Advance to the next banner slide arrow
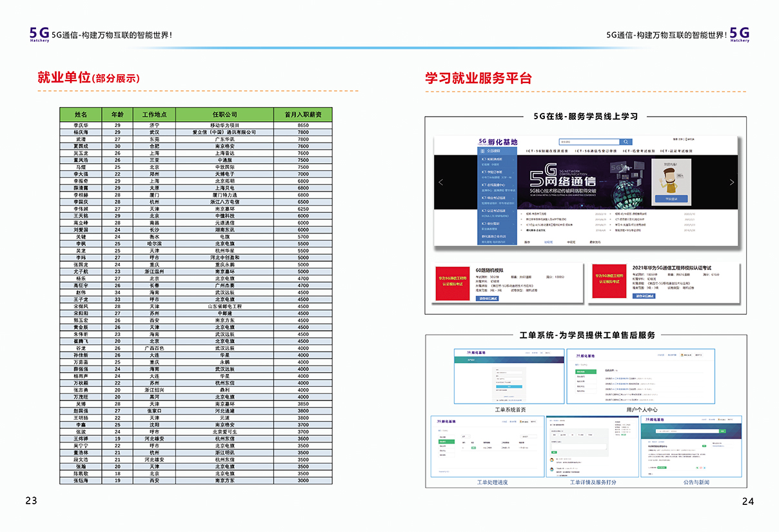 [x=731, y=182]
